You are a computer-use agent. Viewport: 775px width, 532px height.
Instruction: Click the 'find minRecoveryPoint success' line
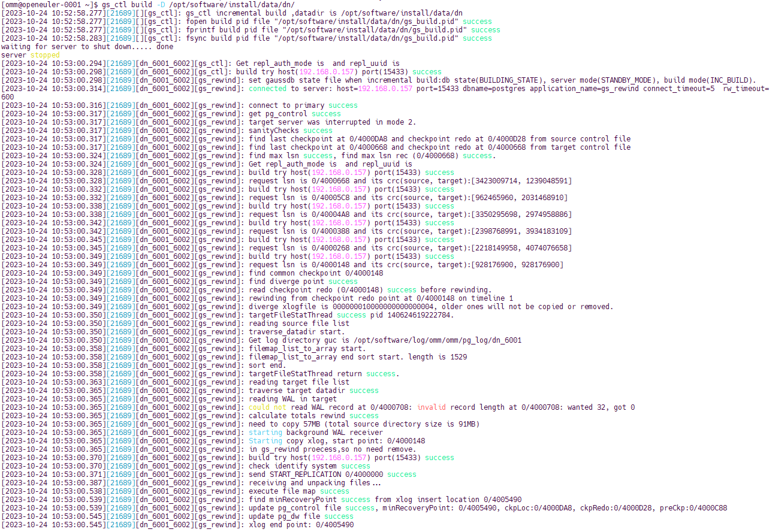pos(261,499)
